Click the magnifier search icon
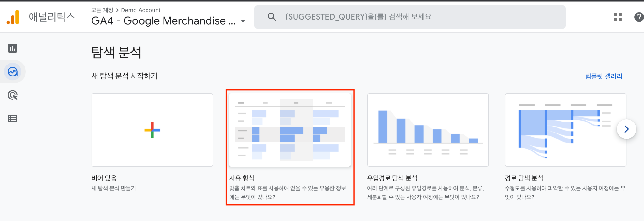Screen dimensions: 644x221 click(272, 17)
